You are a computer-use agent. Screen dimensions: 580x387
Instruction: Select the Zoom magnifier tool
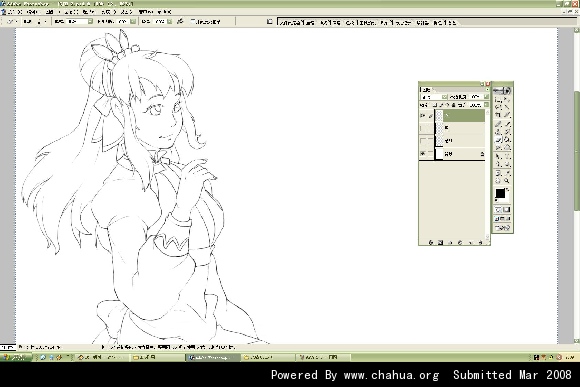point(507,181)
